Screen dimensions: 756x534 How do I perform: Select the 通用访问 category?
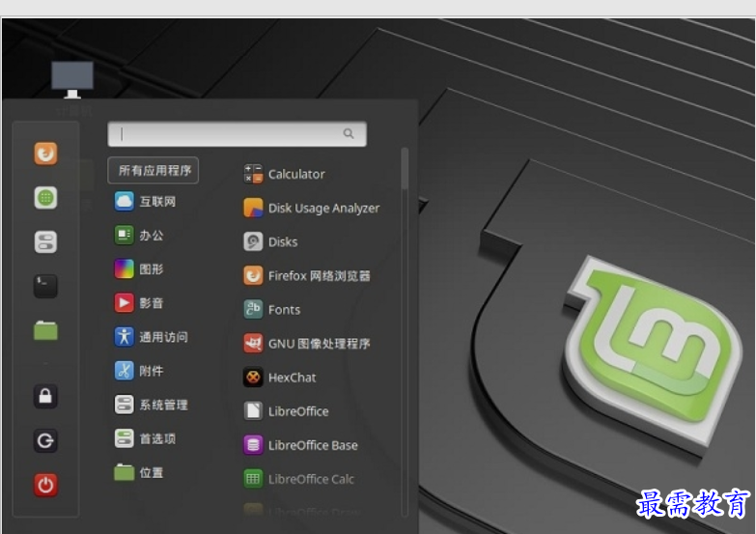(152, 337)
